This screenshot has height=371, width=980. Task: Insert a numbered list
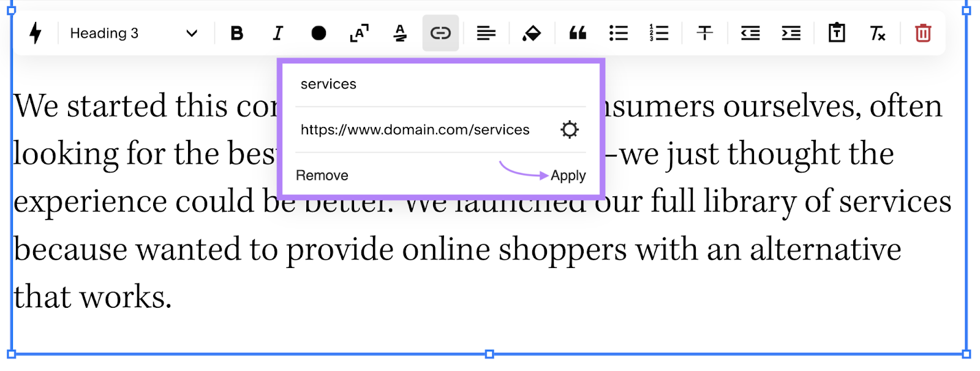659,33
